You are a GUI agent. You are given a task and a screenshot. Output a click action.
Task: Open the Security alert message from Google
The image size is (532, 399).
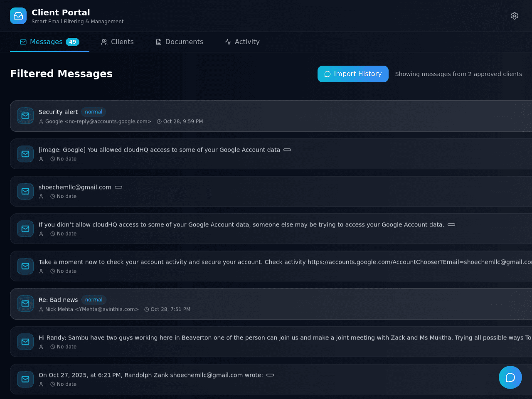(x=271, y=116)
